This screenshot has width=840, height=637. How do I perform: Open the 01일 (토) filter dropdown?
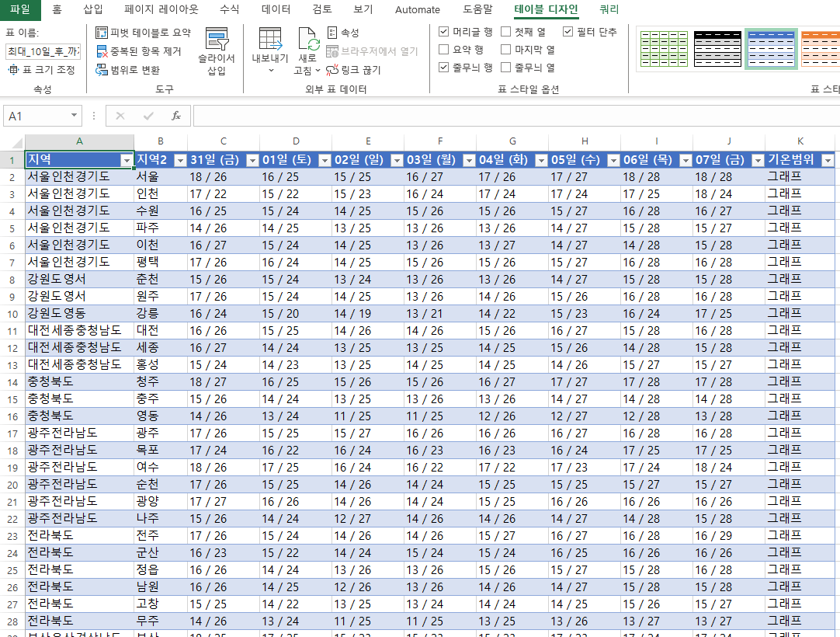tap(325, 160)
